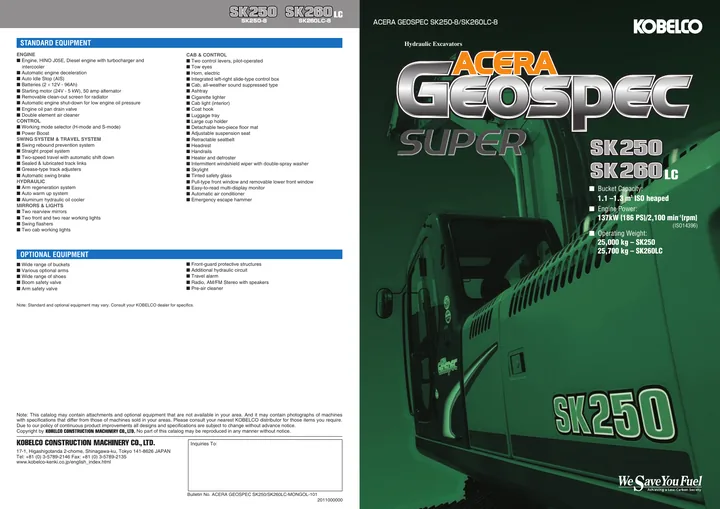
Task: Click 'Auto warm up system' item
Action: point(45,193)
